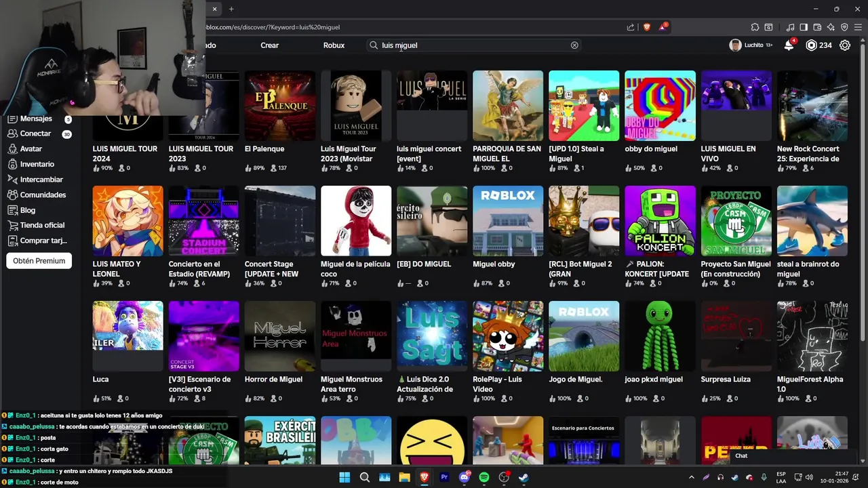This screenshot has height=488, width=868.
Task: Click MiguelForest Alpha 1.0 title
Action: tap(810, 384)
